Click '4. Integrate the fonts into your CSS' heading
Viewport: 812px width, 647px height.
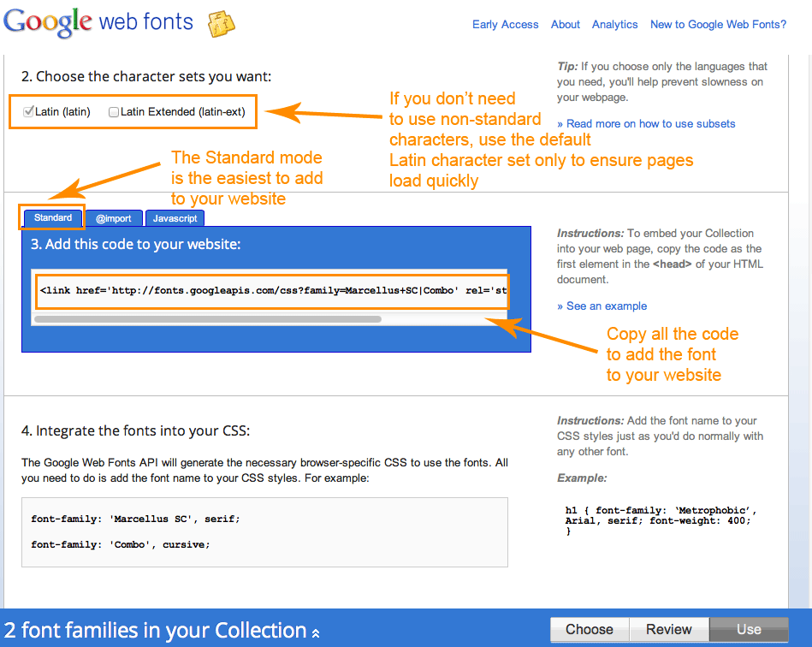click(x=136, y=431)
